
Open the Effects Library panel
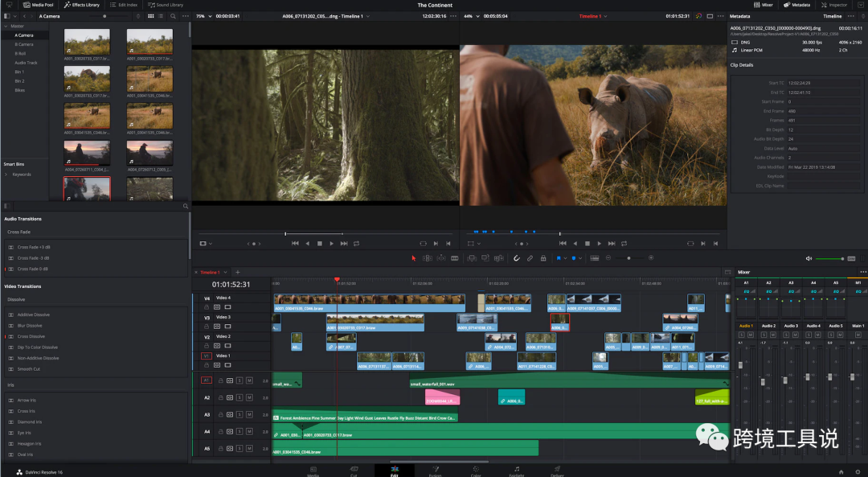[82, 5]
